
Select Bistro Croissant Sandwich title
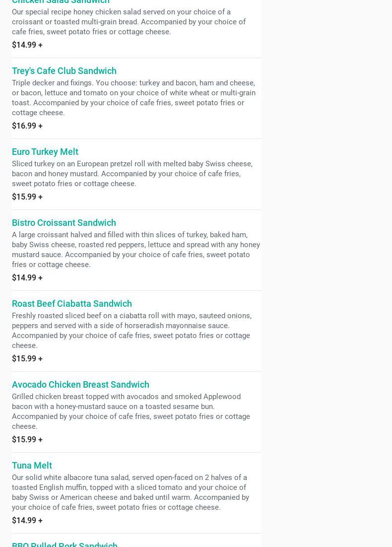(64, 222)
